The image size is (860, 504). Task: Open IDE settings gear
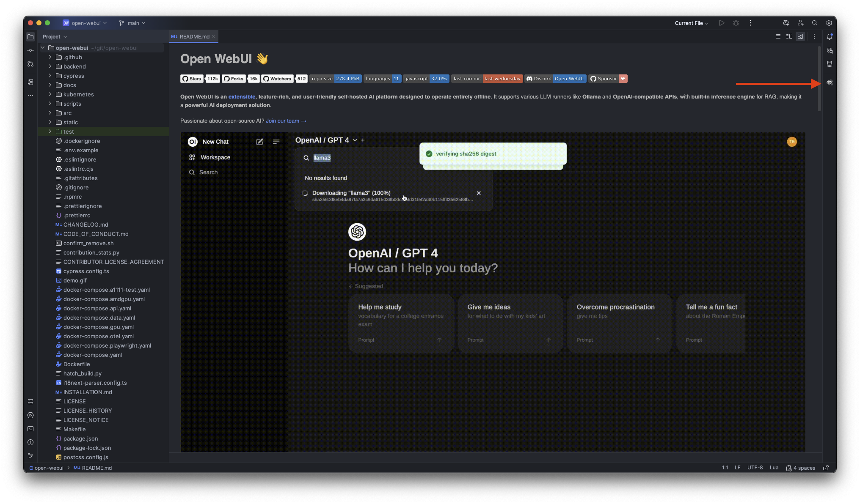pos(829,23)
